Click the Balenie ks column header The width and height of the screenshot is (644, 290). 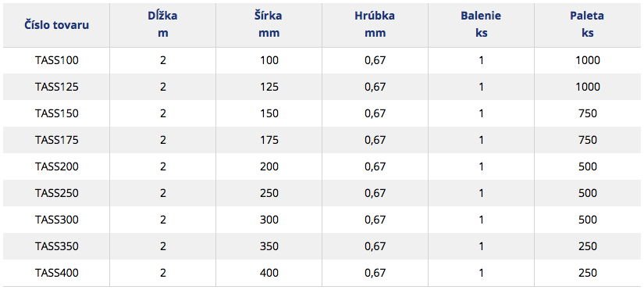(x=482, y=25)
